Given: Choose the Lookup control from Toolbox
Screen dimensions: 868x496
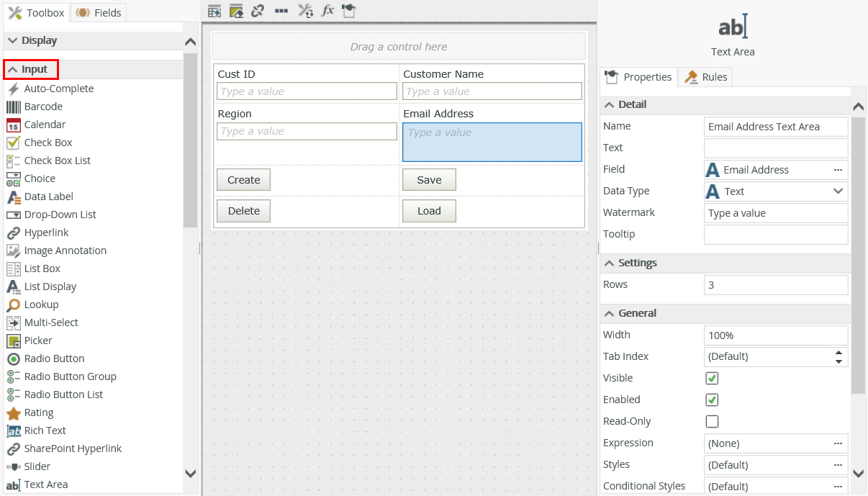Looking at the screenshot, I should tap(41, 305).
